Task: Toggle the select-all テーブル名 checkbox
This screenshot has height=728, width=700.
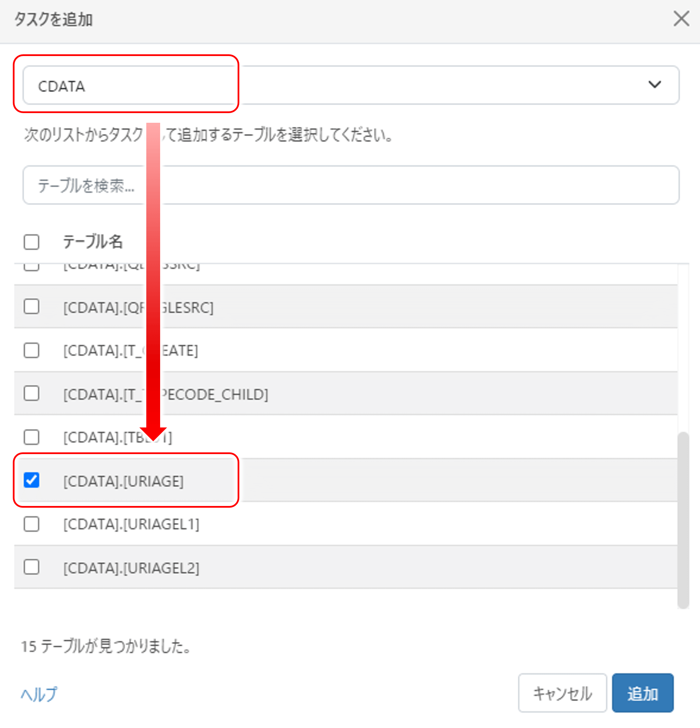Action: [31, 242]
